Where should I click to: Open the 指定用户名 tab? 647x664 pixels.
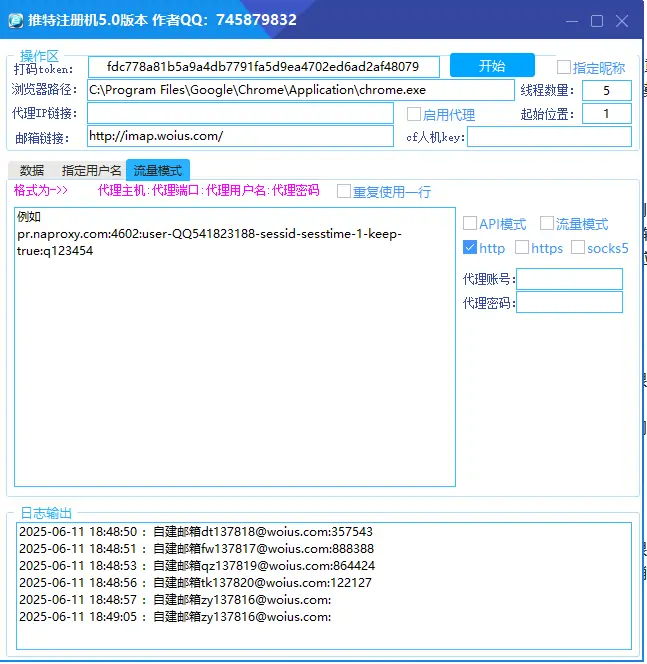(91, 170)
